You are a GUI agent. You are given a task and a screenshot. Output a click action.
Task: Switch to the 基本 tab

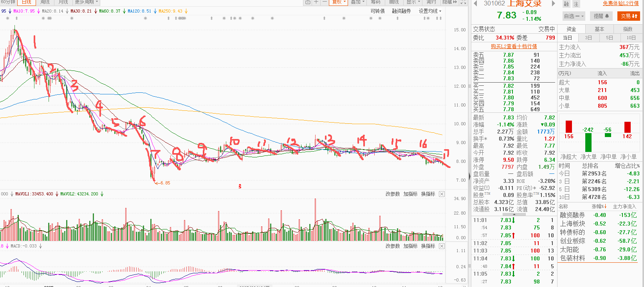(600, 29)
